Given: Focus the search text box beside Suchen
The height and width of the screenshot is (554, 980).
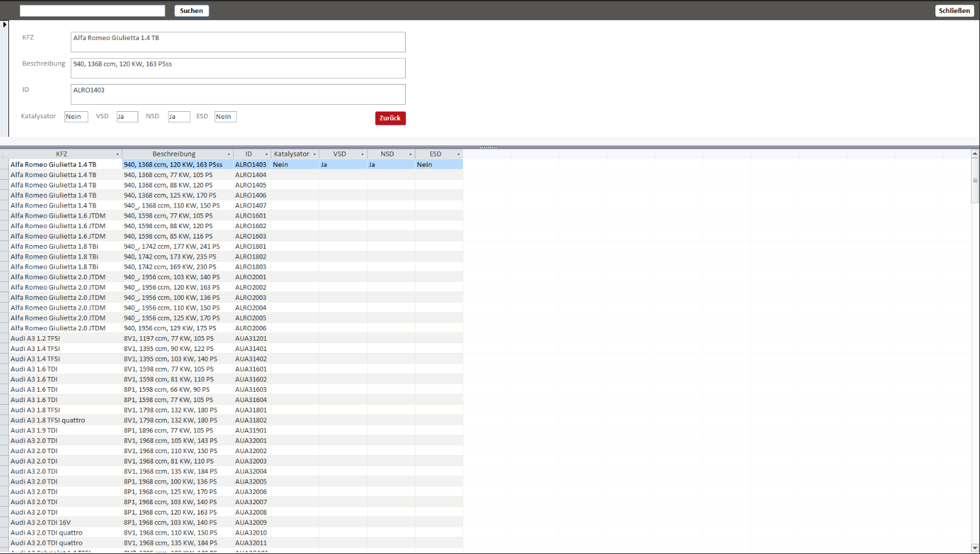Looking at the screenshot, I should coord(92,10).
